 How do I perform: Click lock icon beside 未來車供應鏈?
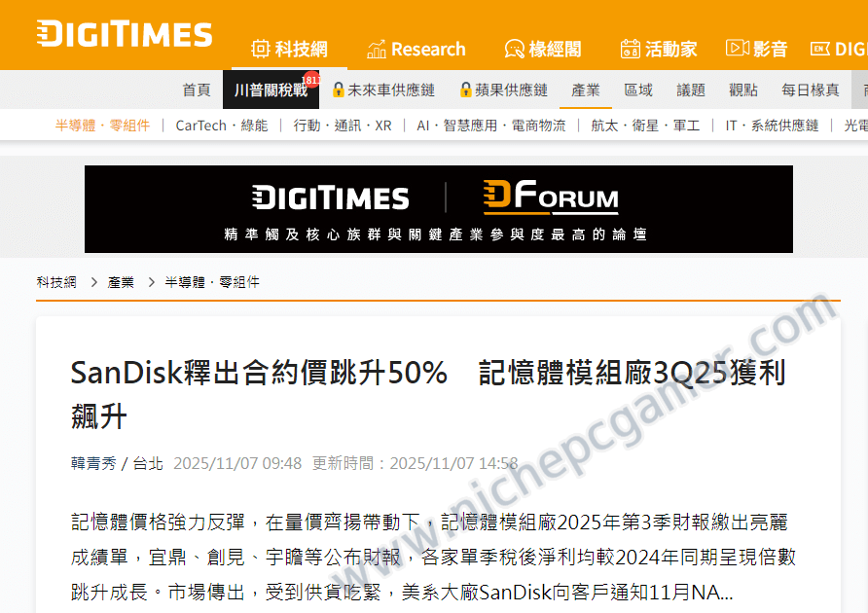(x=339, y=90)
